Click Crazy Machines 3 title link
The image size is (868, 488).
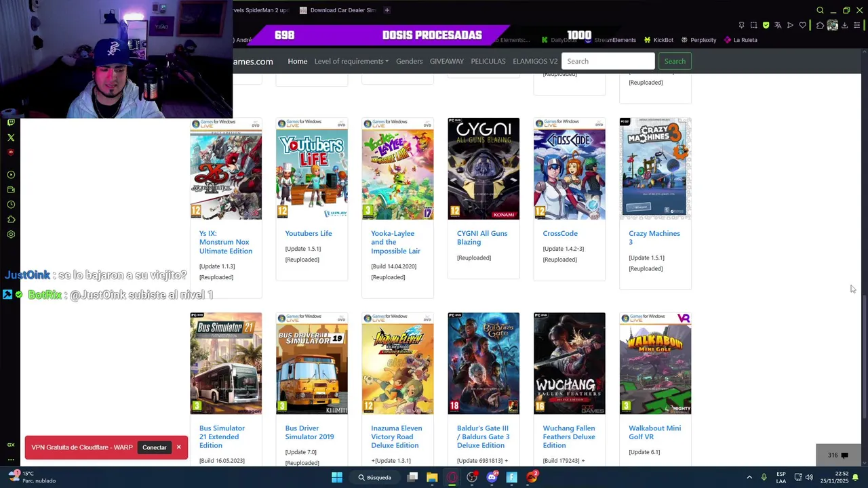pos(654,238)
